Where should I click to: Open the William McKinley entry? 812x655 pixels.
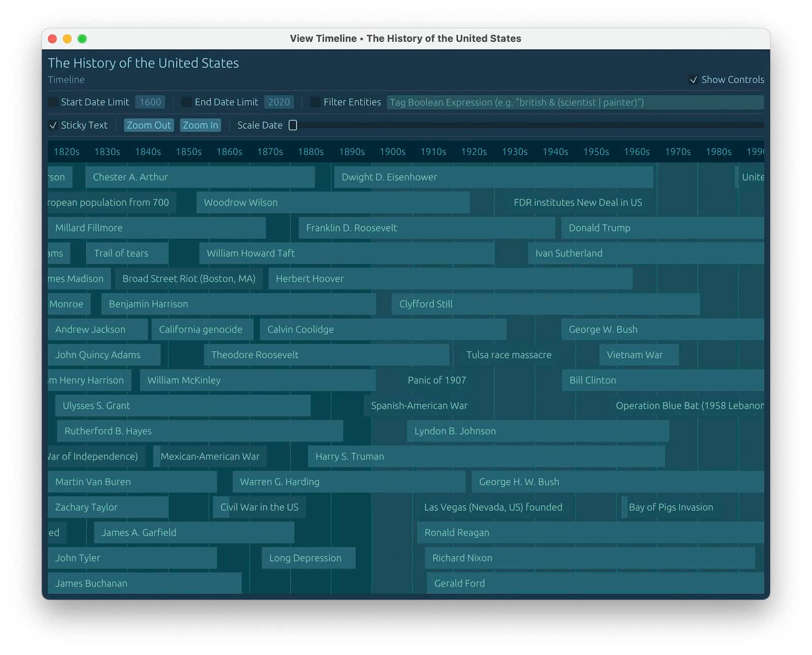[x=258, y=380]
